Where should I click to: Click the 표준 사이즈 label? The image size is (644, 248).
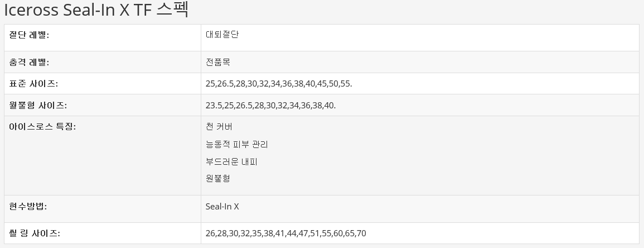point(33,84)
